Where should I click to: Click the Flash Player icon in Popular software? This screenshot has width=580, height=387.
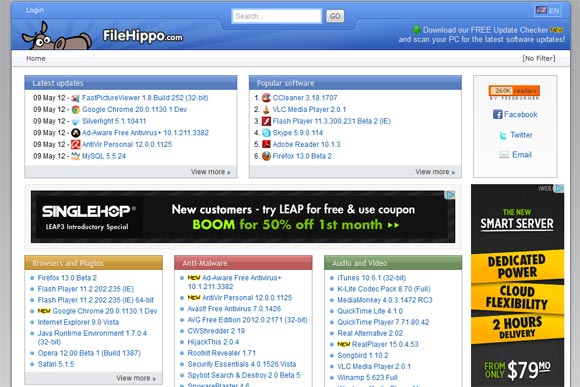pos(266,121)
